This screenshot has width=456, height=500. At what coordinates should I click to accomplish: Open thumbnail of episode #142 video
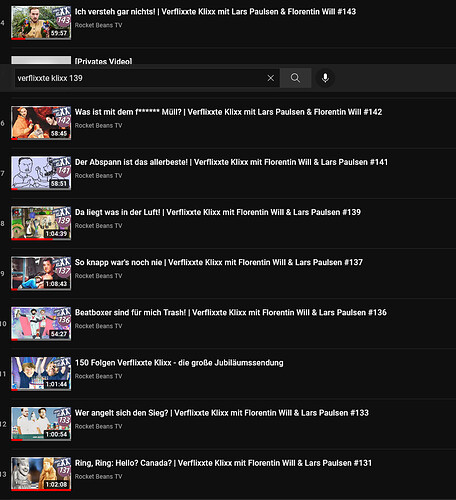click(41, 123)
